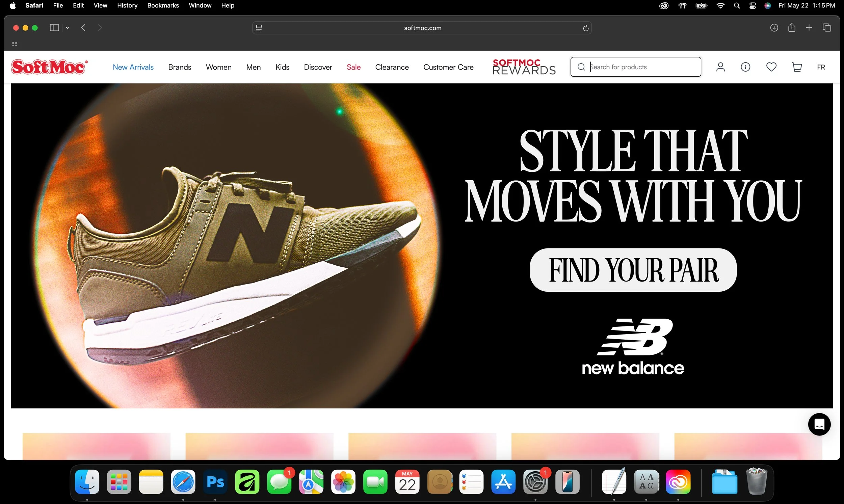Open the Safari File menu

click(58, 5)
